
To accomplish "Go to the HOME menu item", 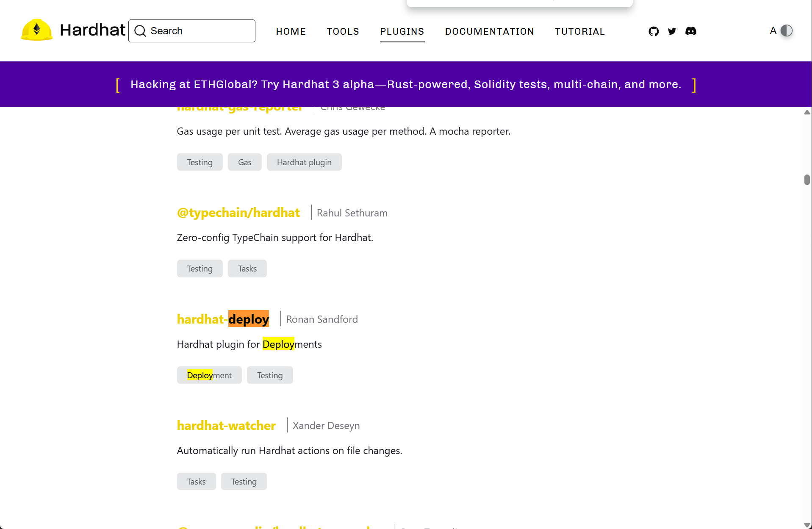I will pos(291,31).
